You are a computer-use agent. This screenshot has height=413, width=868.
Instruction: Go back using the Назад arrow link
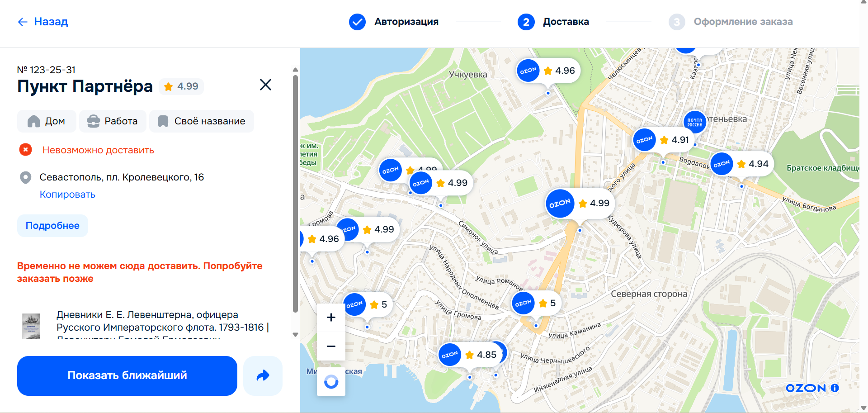pyautogui.click(x=42, y=22)
